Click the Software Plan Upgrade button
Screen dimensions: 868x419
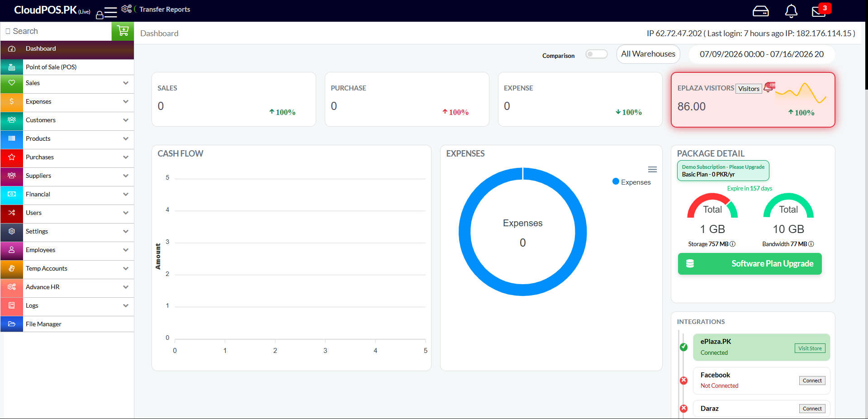click(749, 264)
